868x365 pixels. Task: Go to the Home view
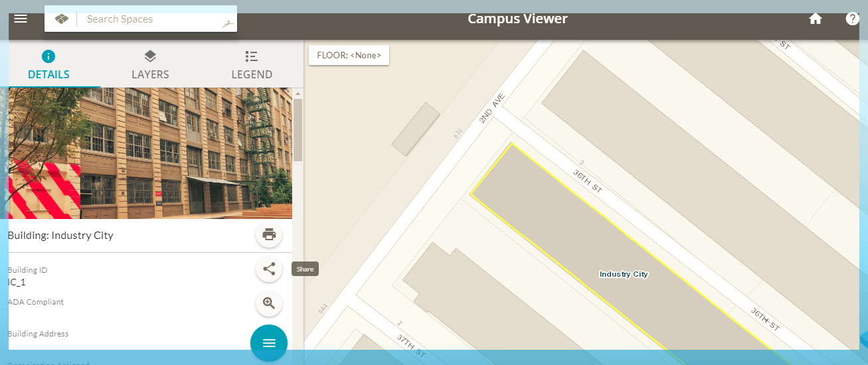tap(816, 19)
